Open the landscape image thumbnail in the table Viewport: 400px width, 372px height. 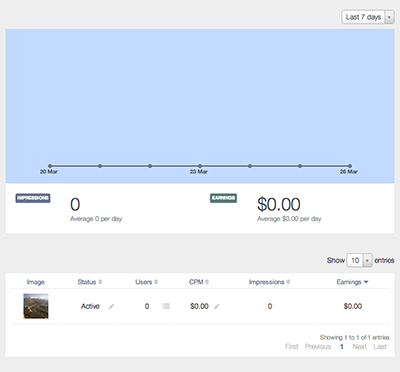pyautogui.click(x=36, y=306)
